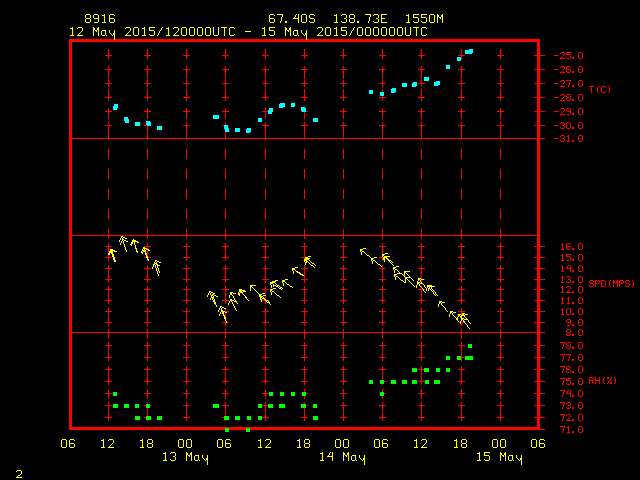
Task: Pick the 75.0 humidity axis label
Action: tap(572, 382)
